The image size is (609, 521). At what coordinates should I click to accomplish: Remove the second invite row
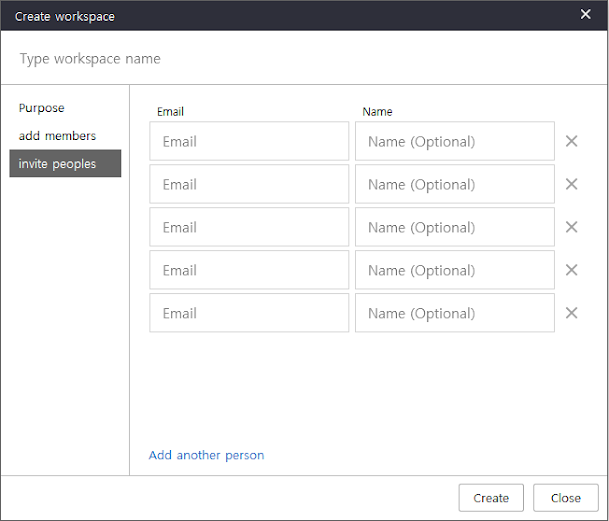572,184
